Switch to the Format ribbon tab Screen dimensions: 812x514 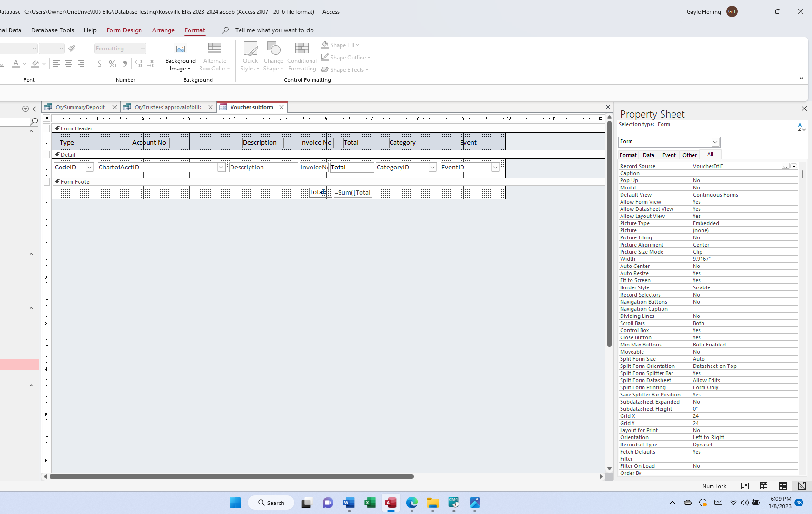point(195,30)
